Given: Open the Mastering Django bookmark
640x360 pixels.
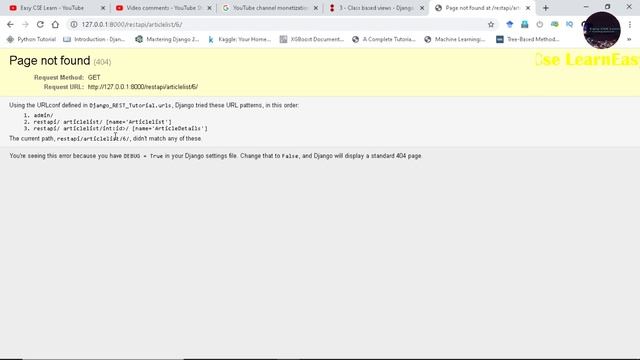Looking at the screenshot, I should 167,39.
